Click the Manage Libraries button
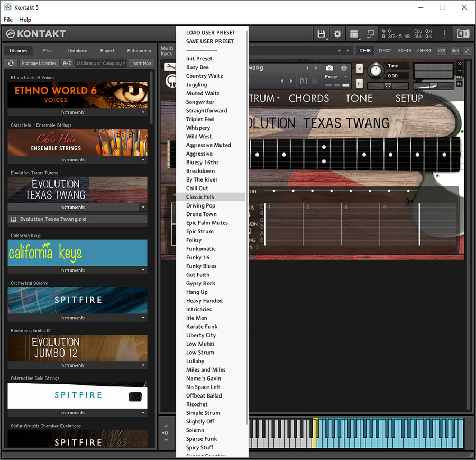This screenshot has width=476, height=460. point(39,63)
